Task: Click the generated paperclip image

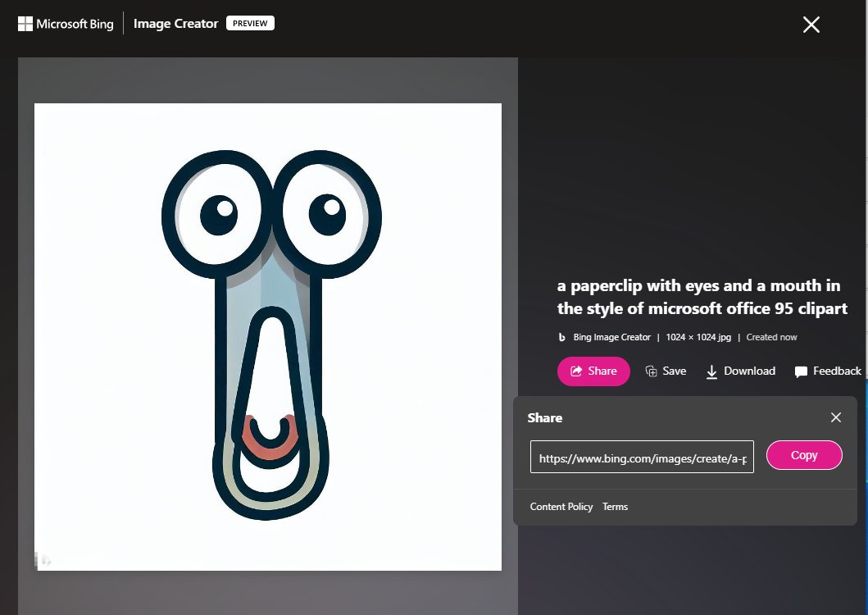Action: click(268, 337)
